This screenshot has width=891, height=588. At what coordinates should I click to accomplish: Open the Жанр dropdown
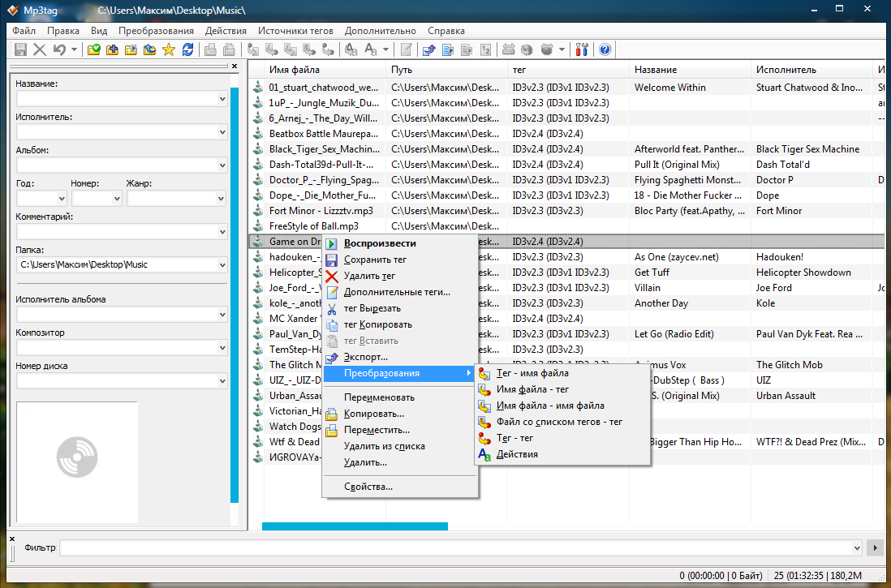[222, 199]
